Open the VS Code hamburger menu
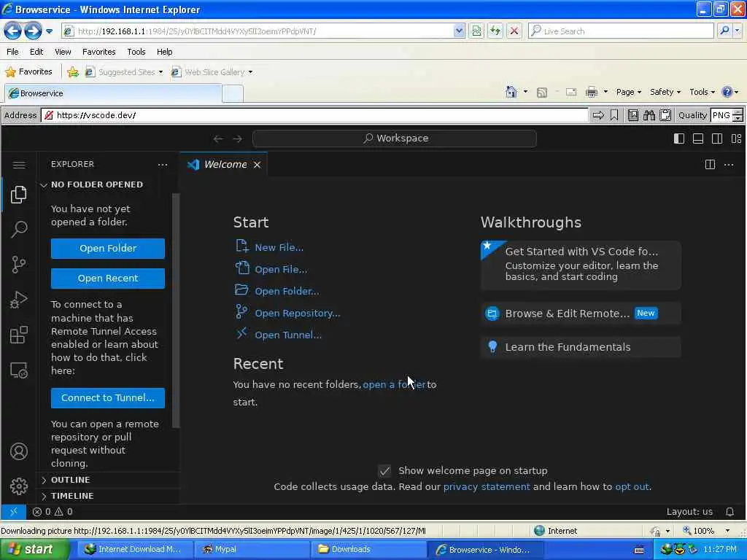The width and height of the screenshot is (747, 560). point(18,165)
